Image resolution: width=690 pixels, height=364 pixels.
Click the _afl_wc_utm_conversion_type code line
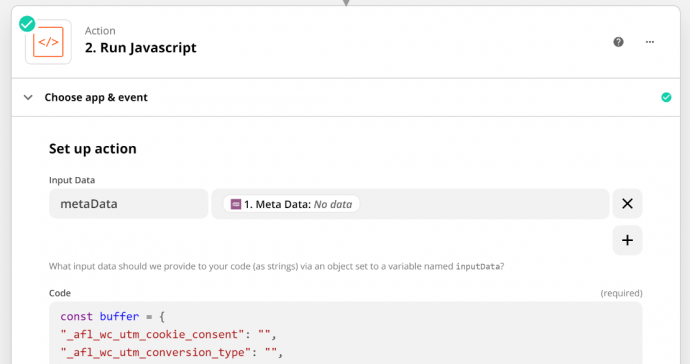tap(172, 353)
